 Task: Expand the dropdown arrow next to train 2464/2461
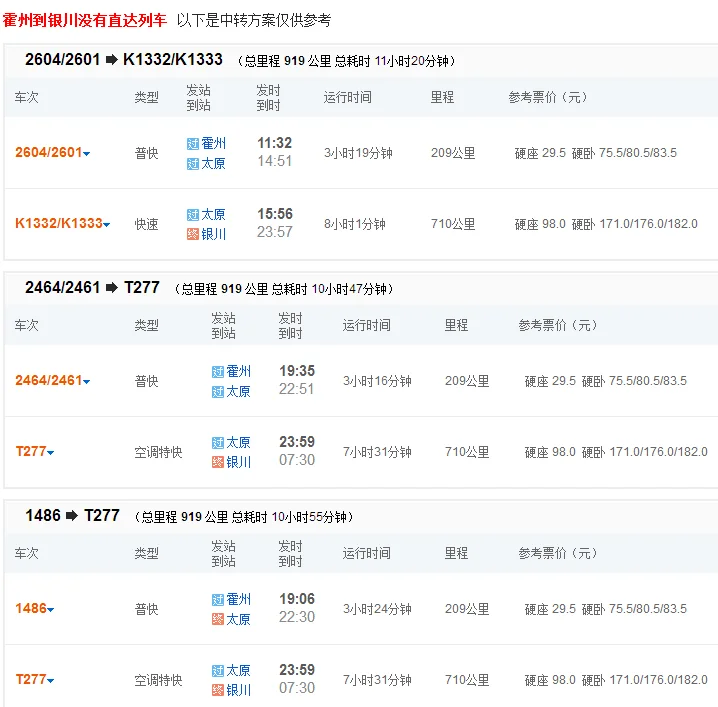[87, 382]
